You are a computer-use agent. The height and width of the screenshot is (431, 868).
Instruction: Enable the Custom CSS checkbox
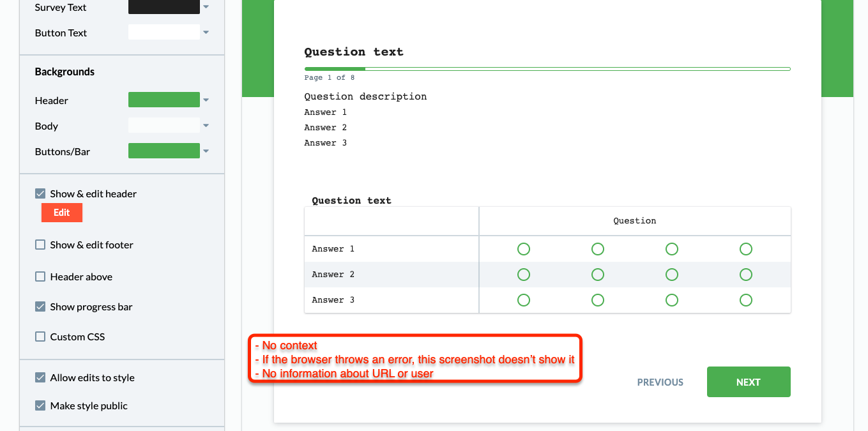40,336
